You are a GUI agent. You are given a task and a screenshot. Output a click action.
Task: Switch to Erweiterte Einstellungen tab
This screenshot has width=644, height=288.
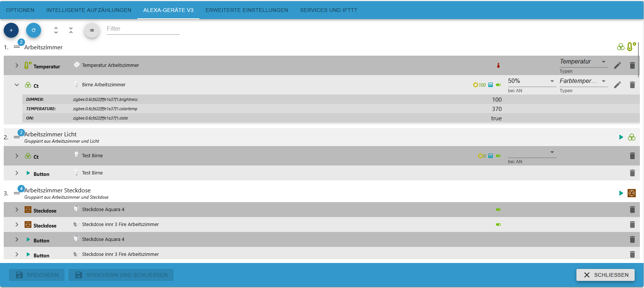(x=246, y=10)
